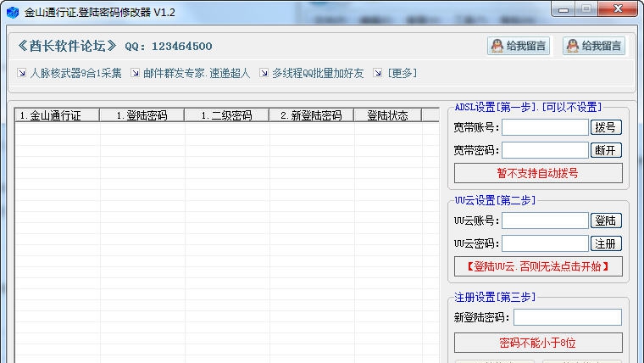The width and height of the screenshot is (644, 363).
Task: Focus the UU云账号 input field
Action: [x=545, y=221]
